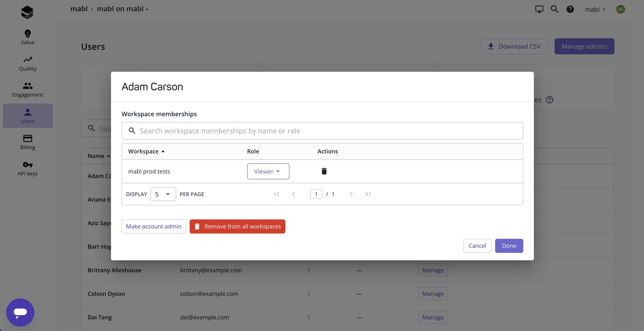The image size is (644, 331).
Task: Click Manage for Colson Dyson
Action: [433, 294]
